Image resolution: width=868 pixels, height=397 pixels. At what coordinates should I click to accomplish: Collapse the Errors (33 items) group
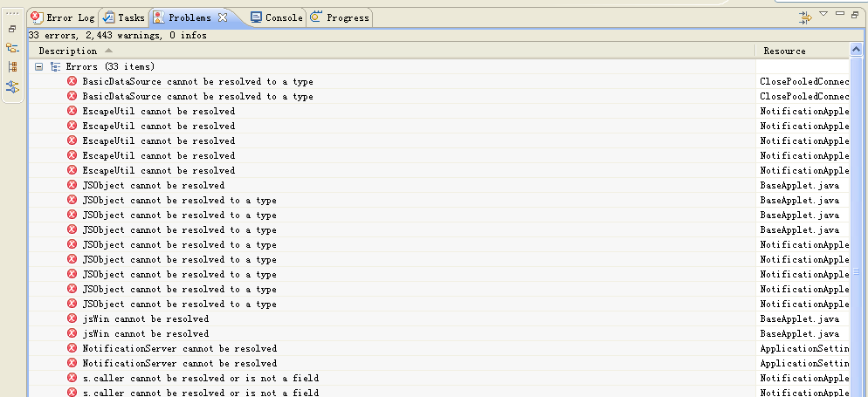click(x=39, y=66)
